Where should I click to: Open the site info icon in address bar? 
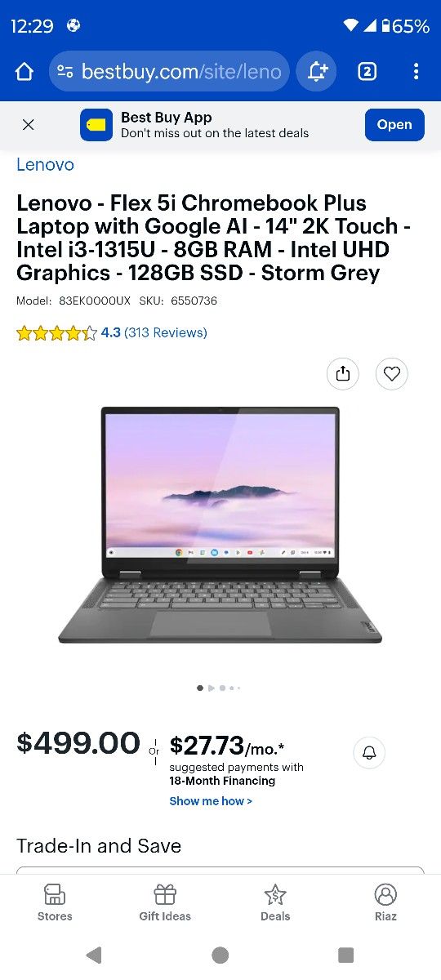[x=65, y=72]
